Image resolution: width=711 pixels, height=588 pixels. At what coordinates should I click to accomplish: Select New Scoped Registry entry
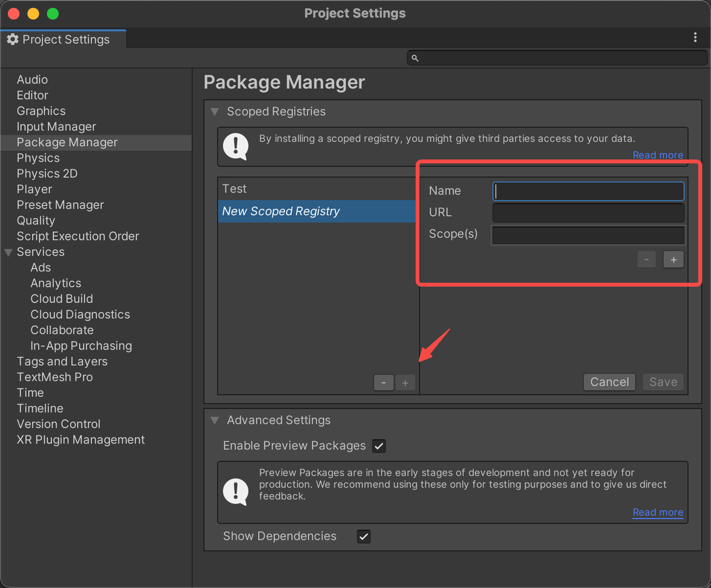coord(317,211)
